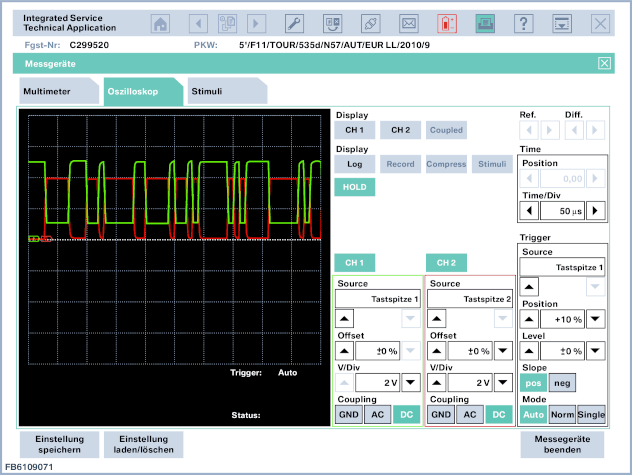Open the help question mark icon
The image size is (632, 475).
coord(524,24)
